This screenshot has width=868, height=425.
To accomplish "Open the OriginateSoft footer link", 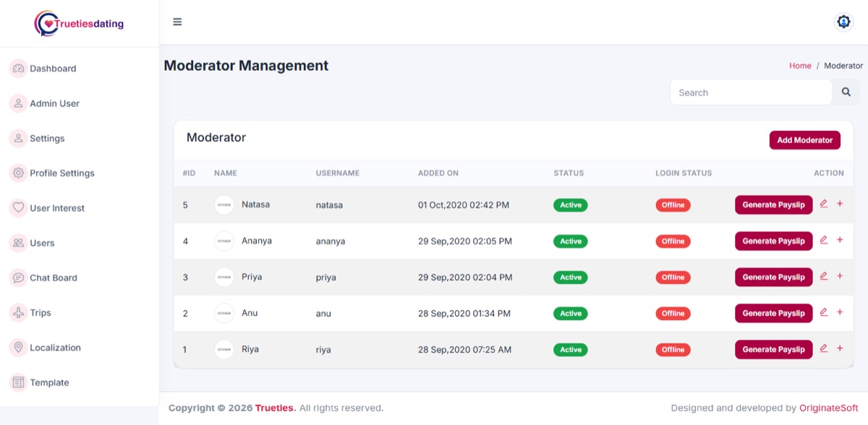I will 829,408.
